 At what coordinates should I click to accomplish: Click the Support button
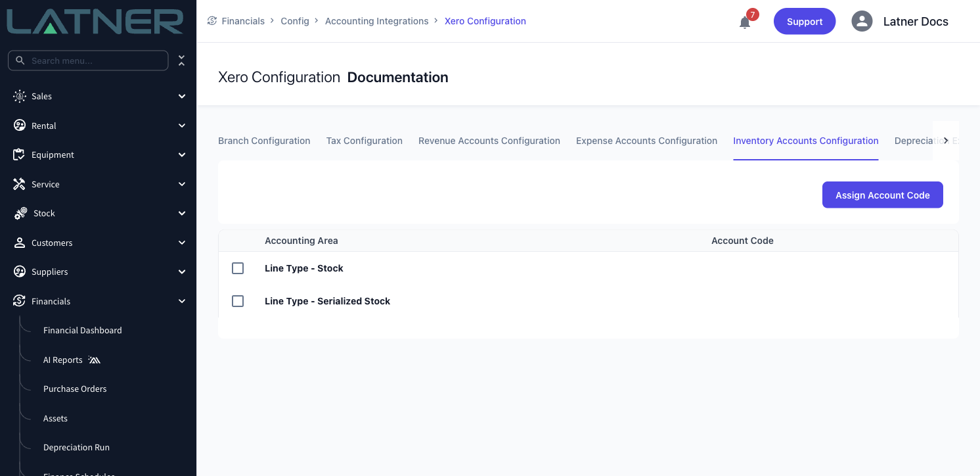[x=805, y=21]
